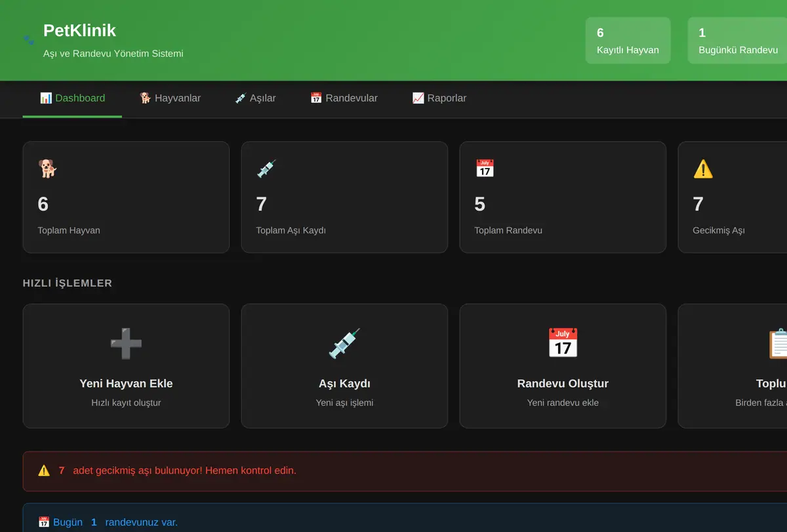Open the Dashboard tab

tap(72, 98)
